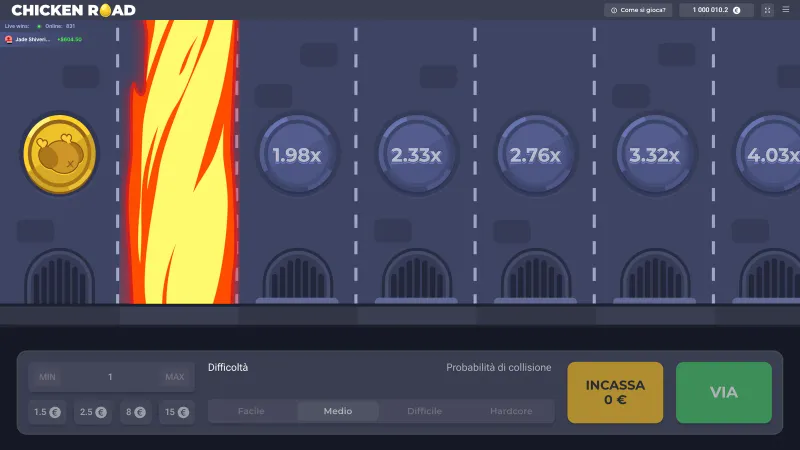
Task: Select Hardcore difficulty
Action: [511, 411]
